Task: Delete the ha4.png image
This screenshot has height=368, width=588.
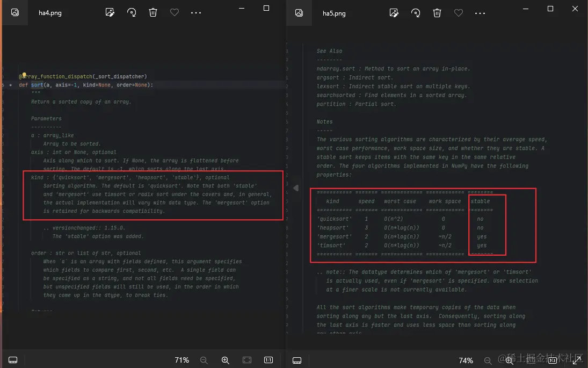Action: pos(153,12)
